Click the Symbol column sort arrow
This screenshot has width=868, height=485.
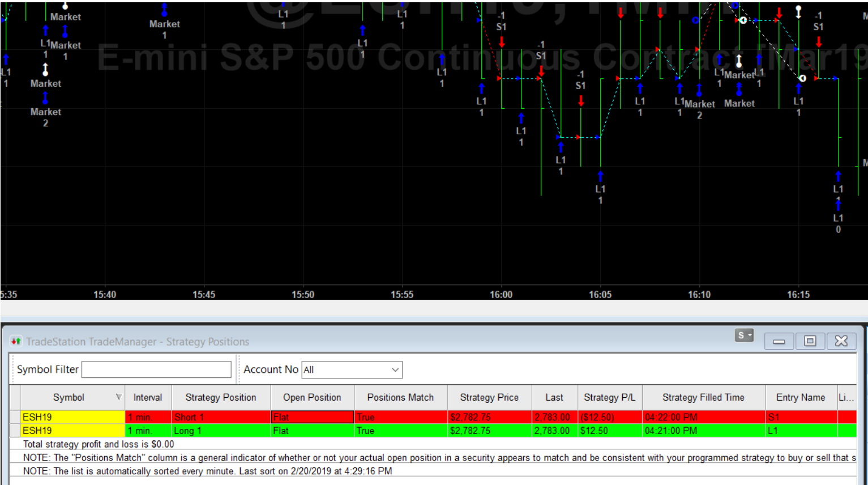point(118,397)
